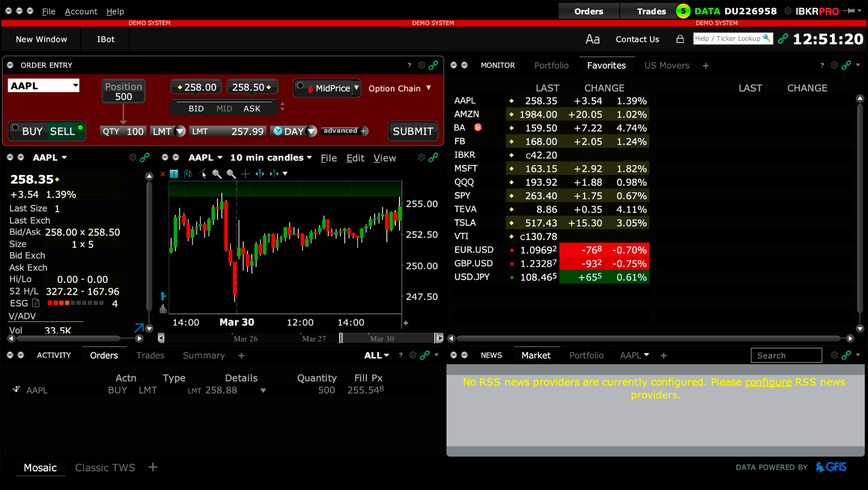
Task: Select the text annotation T tool
Action: (174, 174)
